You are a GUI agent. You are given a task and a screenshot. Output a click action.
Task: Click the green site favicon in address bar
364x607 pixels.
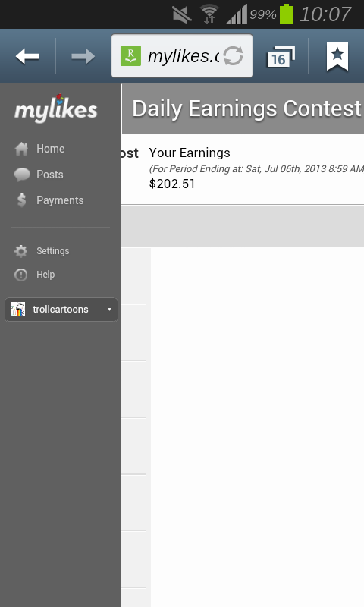coord(130,55)
